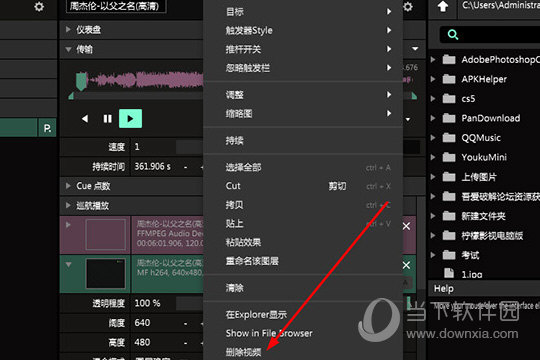Collapse the video MF h264 layer row
The height and width of the screenshot is (360, 540).
pos(69,264)
